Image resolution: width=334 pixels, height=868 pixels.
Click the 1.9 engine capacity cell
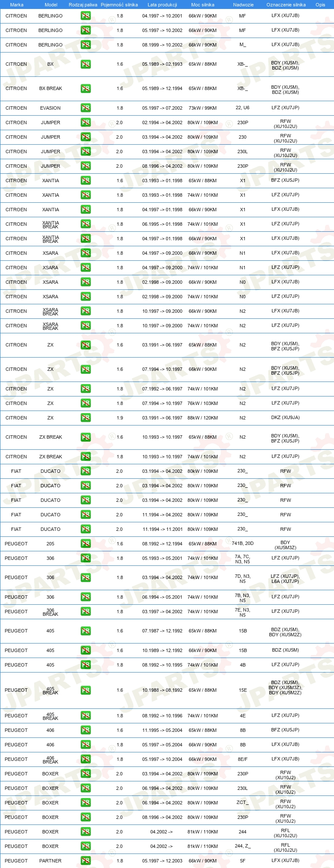(x=120, y=418)
